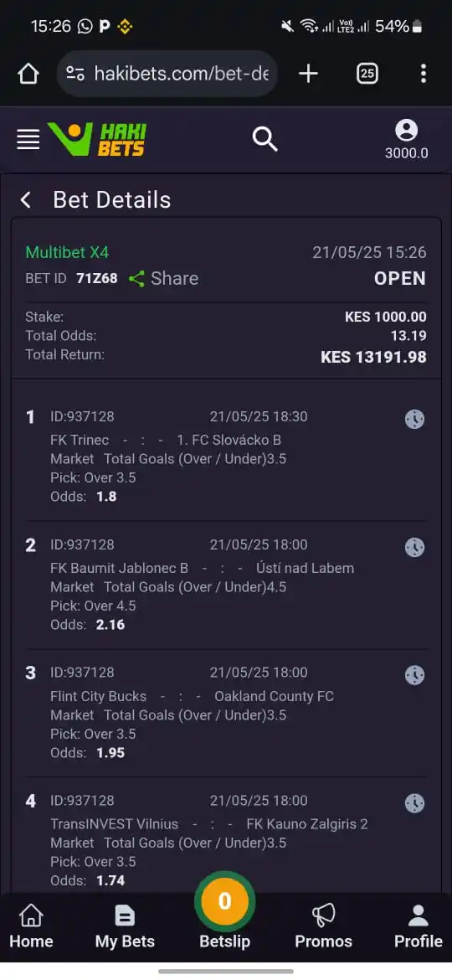
Task: Tap the browser home icon
Action: pyautogui.click(x=28, y=74)
